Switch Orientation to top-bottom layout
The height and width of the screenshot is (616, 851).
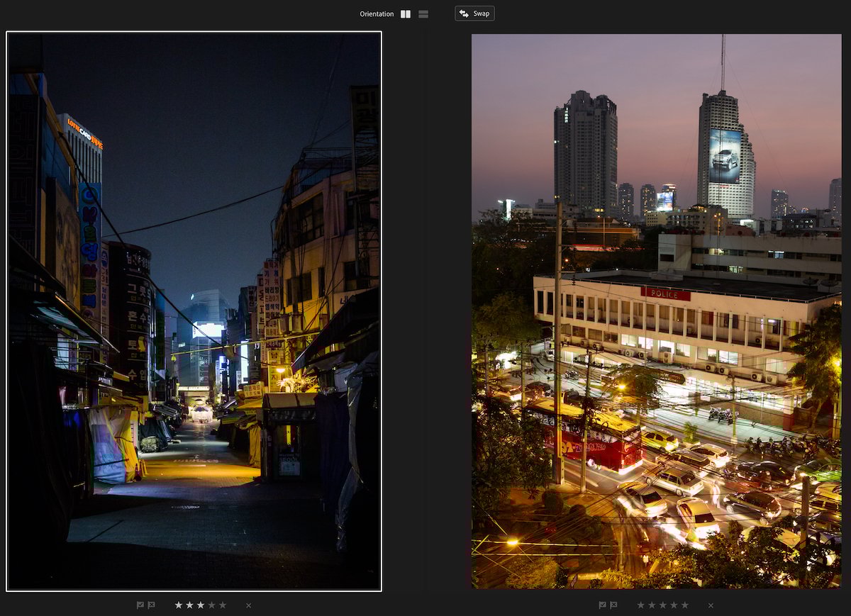pyautogui.click(x=422, y=13)
